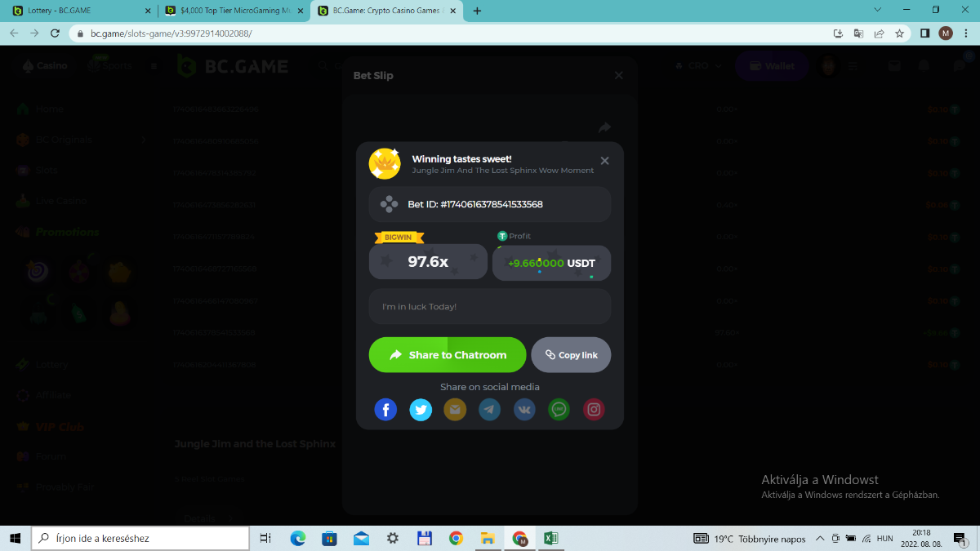Close the Bet Slip panel
The height and width of the screenshot is (551, 980).
[x=618, y=75]
